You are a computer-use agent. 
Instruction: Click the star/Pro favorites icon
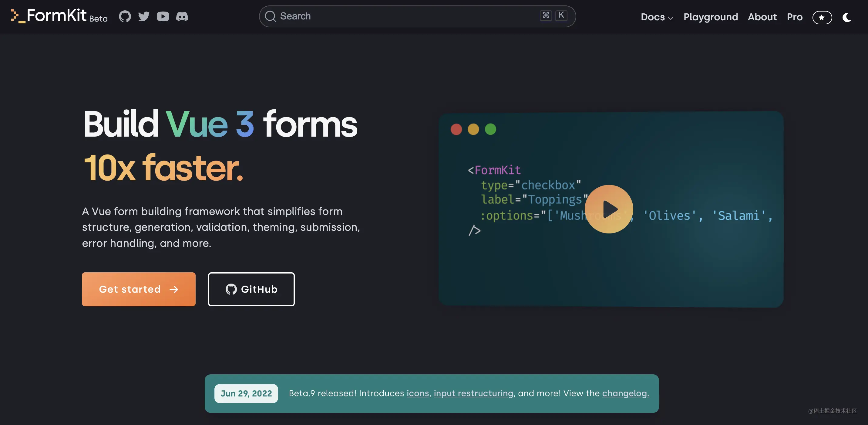[822, 17]
